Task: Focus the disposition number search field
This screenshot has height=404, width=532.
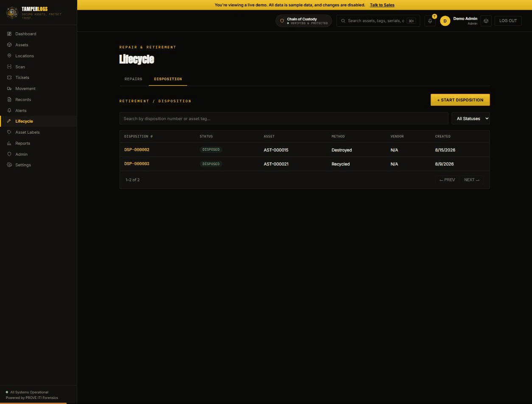Action: point(284,118)
